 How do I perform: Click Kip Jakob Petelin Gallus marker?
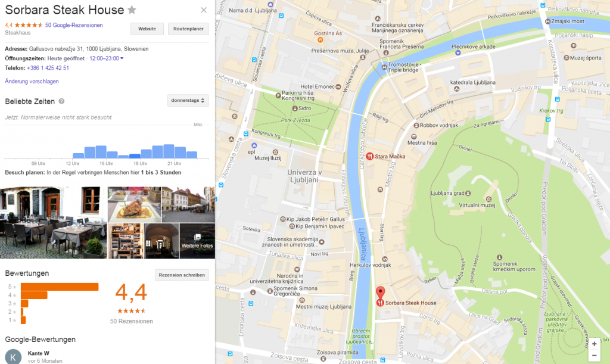tap(283, 219)
